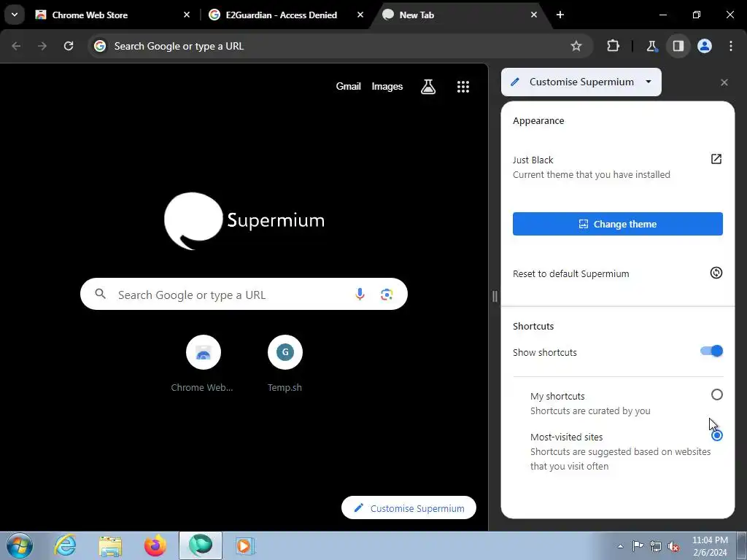Open network status tray icon
The width and height of the screenshot is (747, 560).
click(656, 546)
